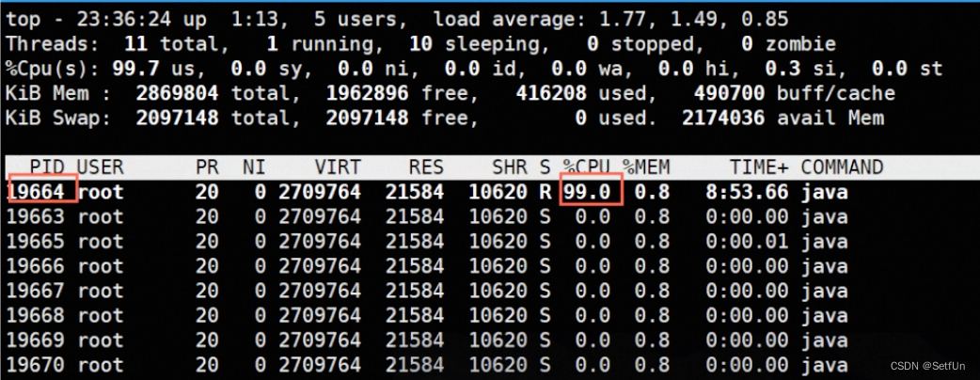Click the 0:00.01 TIME+ value
The image size is (980, 380).
click(x=748, y=241)
